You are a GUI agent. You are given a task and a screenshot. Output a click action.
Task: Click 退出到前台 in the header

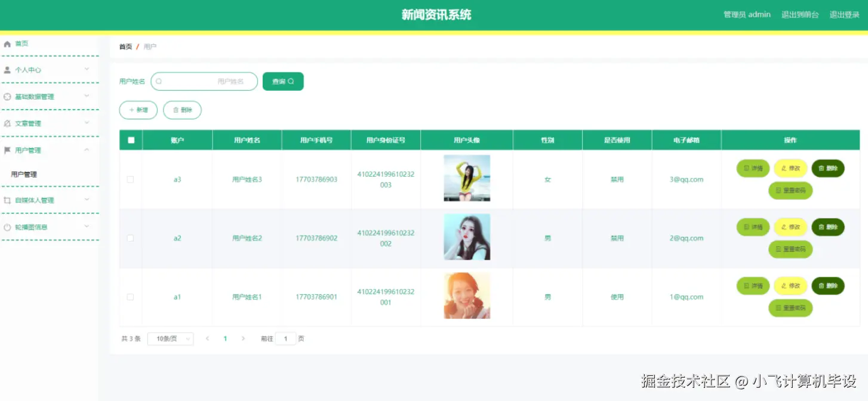pyautogui.click(x=800, y=15)
